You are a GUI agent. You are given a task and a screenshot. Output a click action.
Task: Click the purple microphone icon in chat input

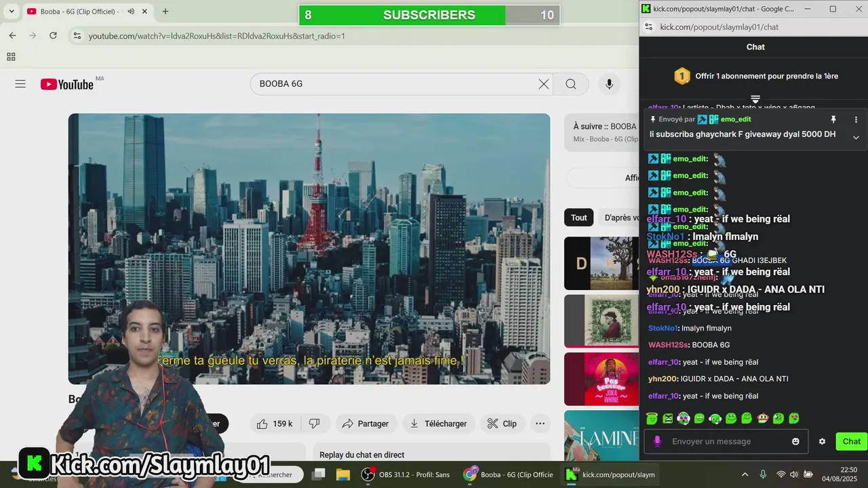tap(657, 441)
